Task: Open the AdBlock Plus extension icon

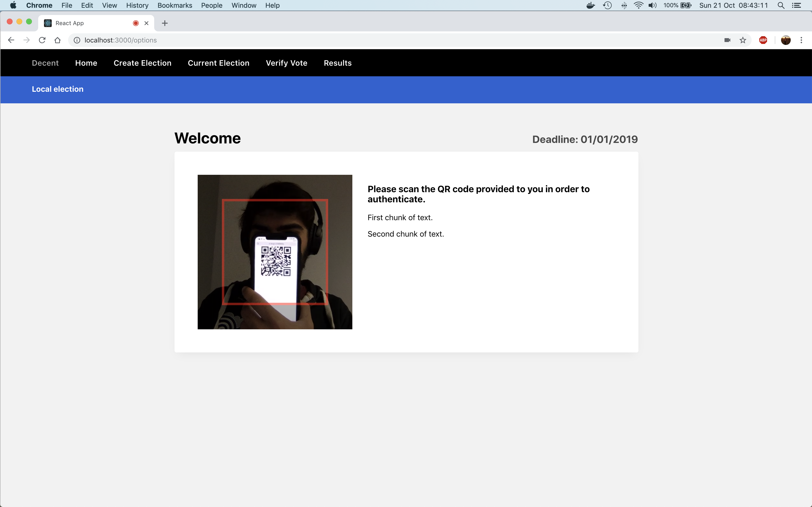Action: pyautogui.click(x=763, y=40)
